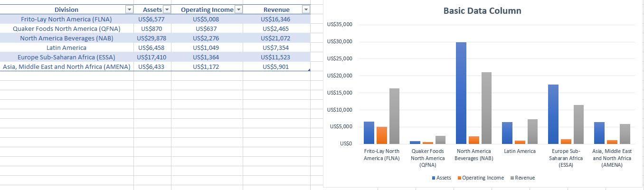Click the US$0 axis label
This screenshot has height=190, width=644.
[346, 143]
